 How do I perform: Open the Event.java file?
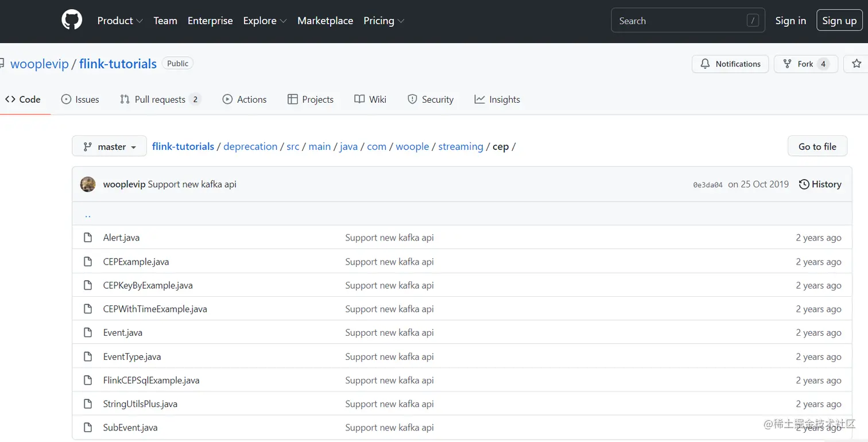click(x=123, y=332)
